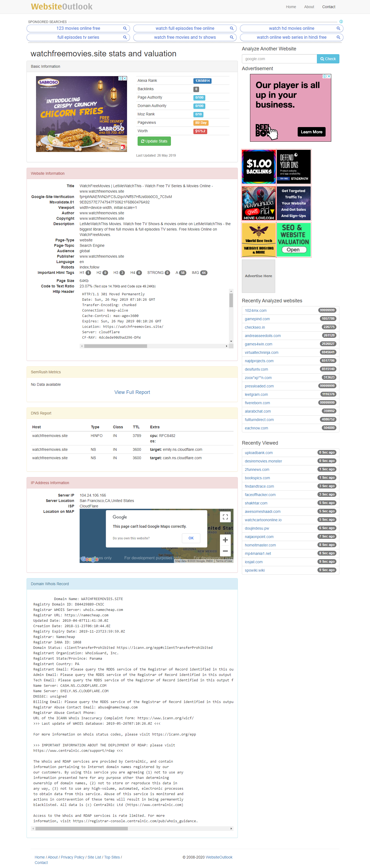The width and height of the screenshot is (370, 868).
Task: Open eachnow.com analysis link
Action: (x=256, y=428)
